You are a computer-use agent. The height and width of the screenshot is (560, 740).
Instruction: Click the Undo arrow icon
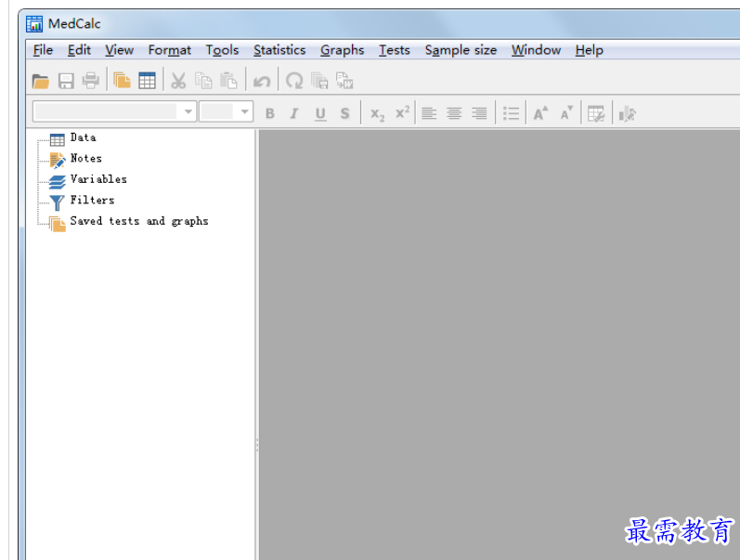coord(262,81)
